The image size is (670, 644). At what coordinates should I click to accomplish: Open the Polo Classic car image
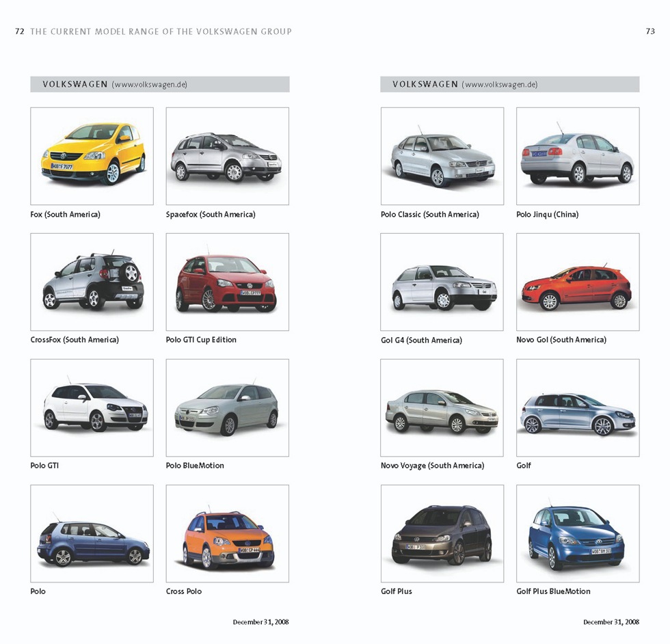[442, 156]
